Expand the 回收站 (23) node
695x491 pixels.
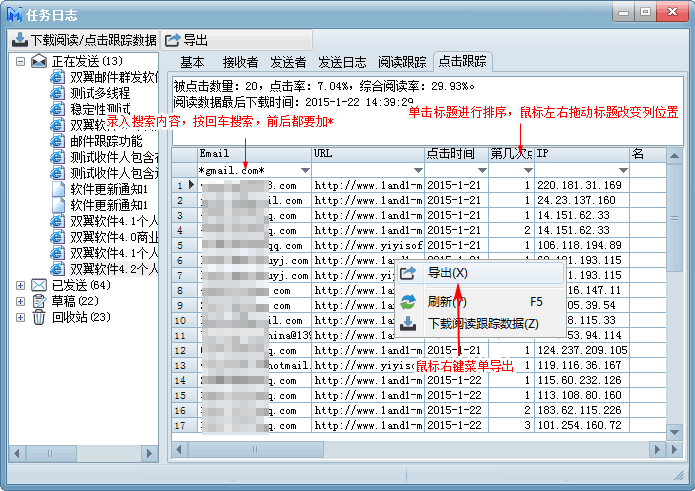pos(20,317)
